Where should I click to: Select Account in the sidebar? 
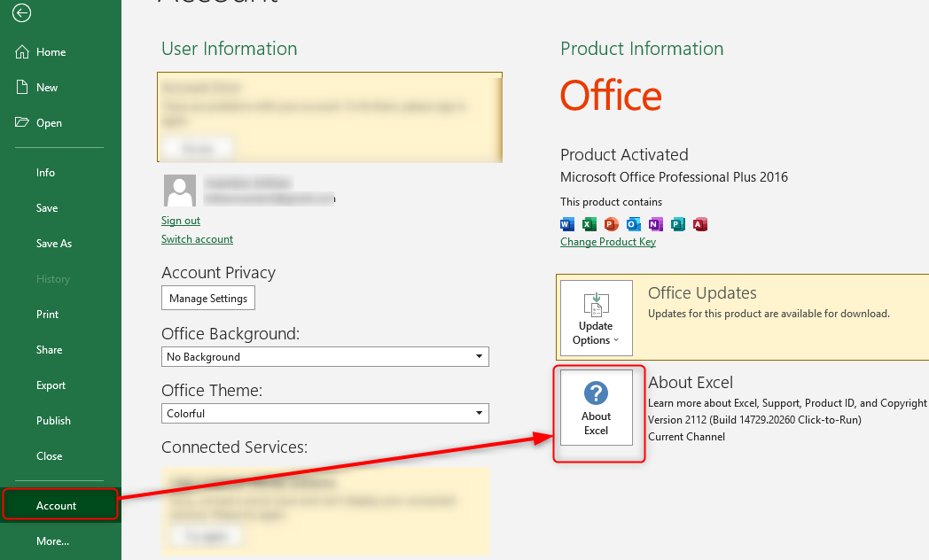pyautogui.click(x=60, y=505)
